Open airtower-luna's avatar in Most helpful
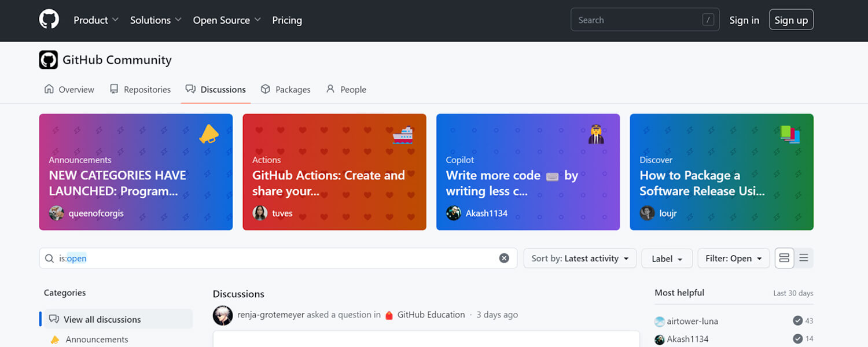The image size is (868, 347). (x=660, y=322)
